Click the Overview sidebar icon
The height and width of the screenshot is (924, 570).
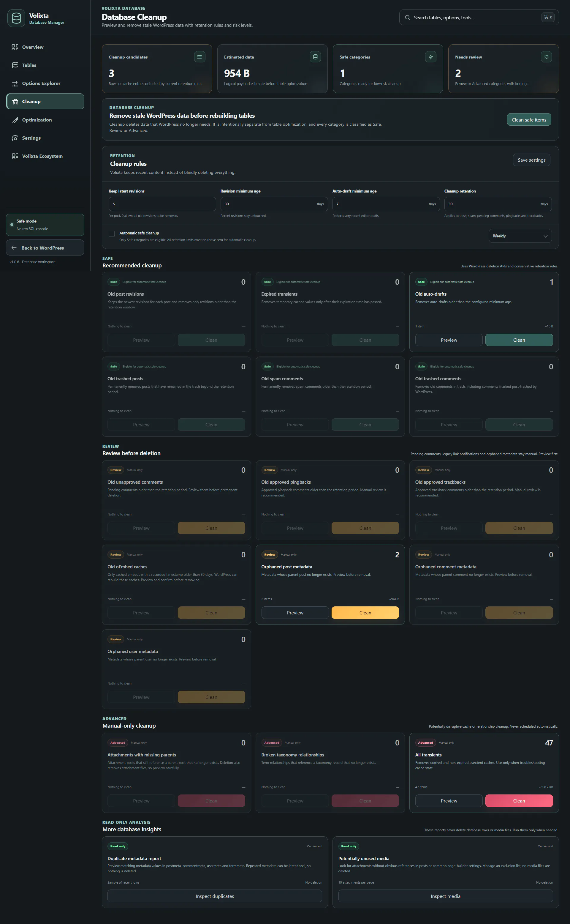coord(15,47)
